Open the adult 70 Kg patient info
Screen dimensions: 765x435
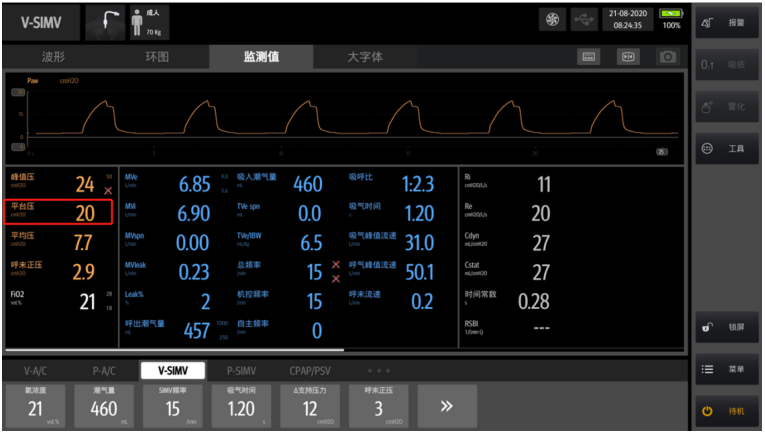[150, 22]
